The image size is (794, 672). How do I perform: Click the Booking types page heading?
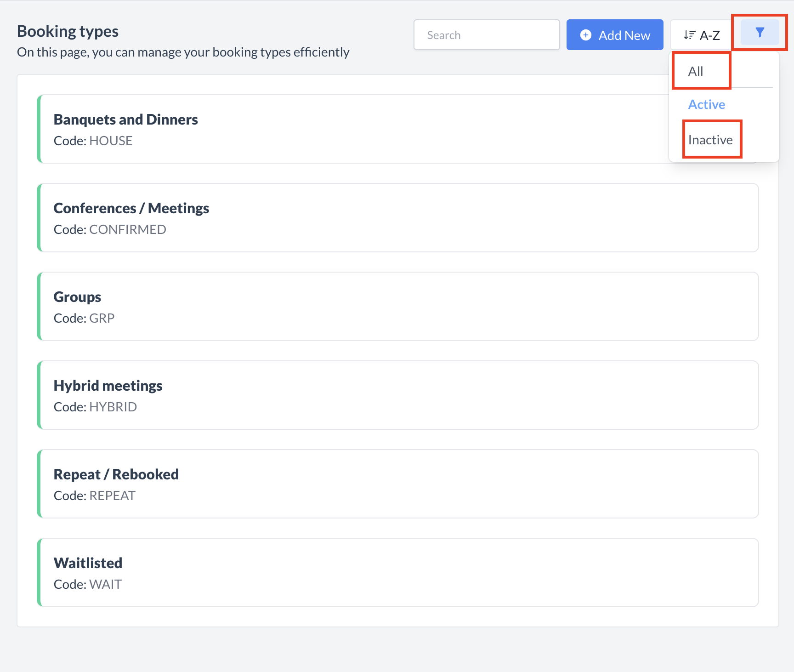pyautogui.click(x=68, y=31)
